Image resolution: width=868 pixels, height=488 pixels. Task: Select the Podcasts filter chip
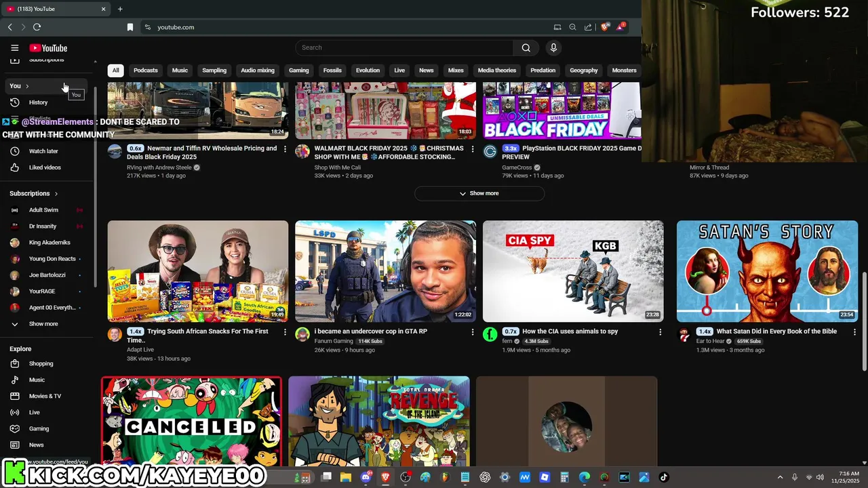pyautogui.click(x=146, y=70)
